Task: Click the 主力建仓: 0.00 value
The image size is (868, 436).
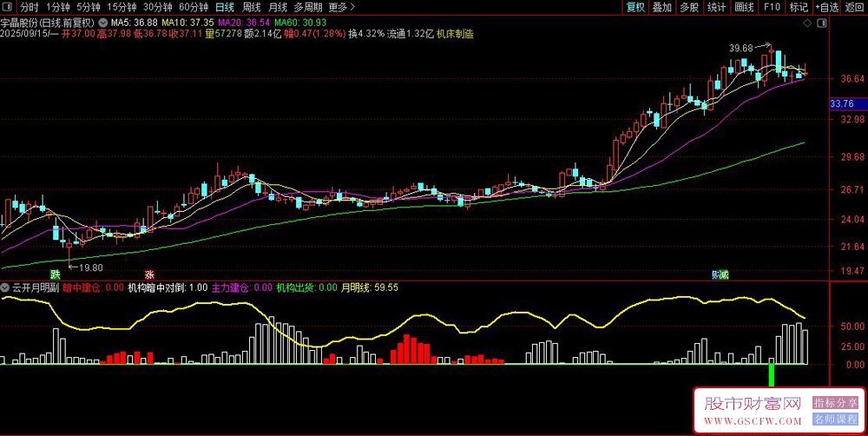Action: click(x=242, y=287)
